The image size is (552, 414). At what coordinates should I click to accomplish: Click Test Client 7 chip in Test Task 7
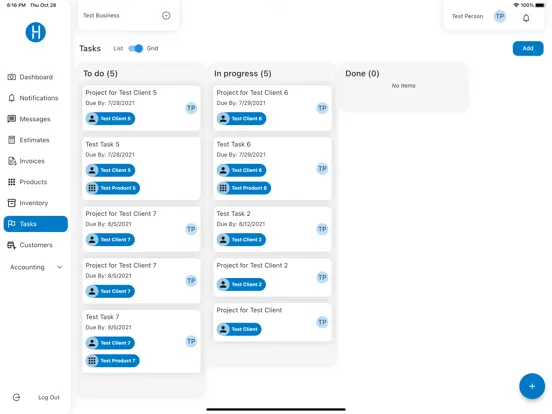[x=110, y=343]
